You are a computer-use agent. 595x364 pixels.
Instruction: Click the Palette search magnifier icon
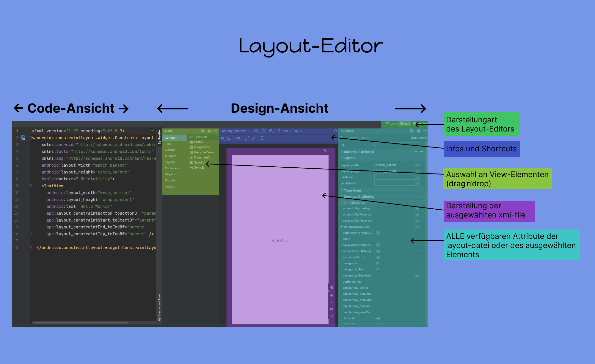click(203, 131)
